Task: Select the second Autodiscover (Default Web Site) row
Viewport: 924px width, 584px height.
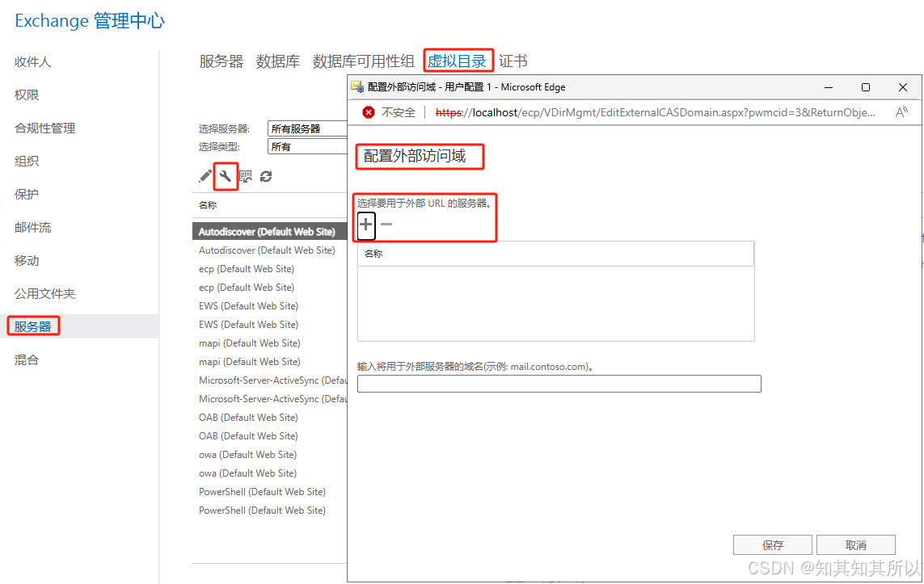Action: coord(270,250)
